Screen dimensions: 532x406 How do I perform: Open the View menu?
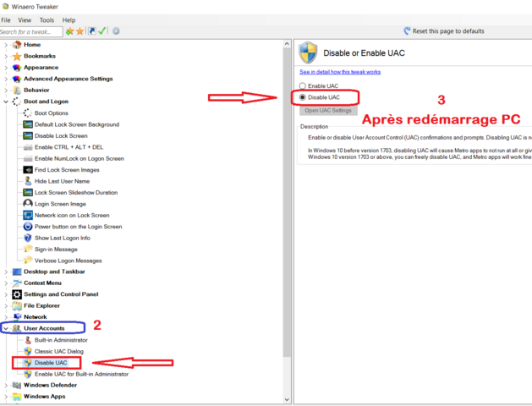[x=25, y=19]
